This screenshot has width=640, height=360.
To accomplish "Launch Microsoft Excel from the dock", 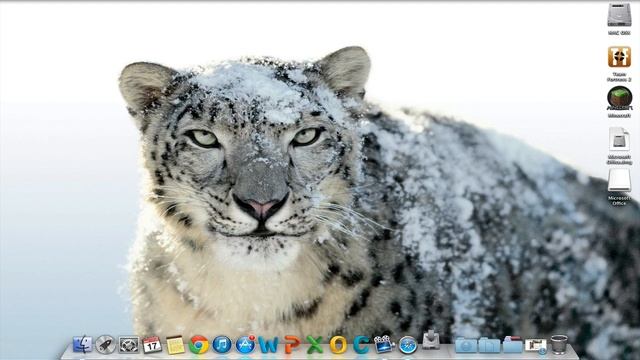I will [315, 345].
